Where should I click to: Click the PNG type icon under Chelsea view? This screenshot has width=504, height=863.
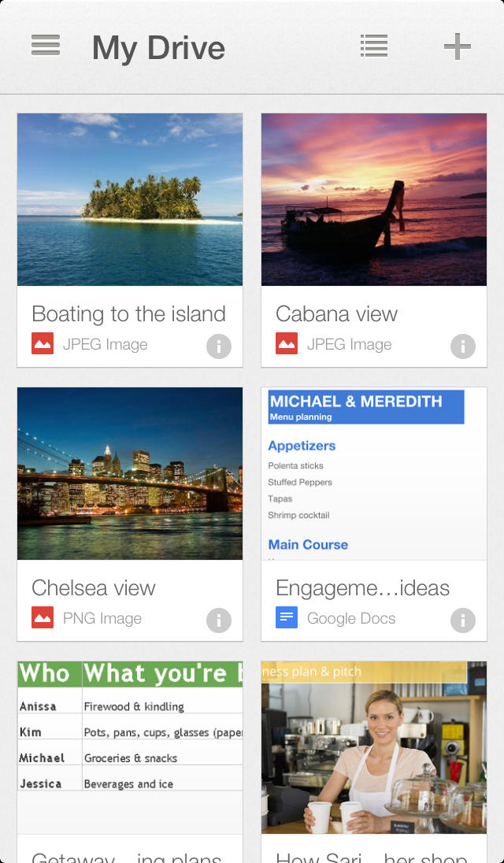tap(42, 617)
